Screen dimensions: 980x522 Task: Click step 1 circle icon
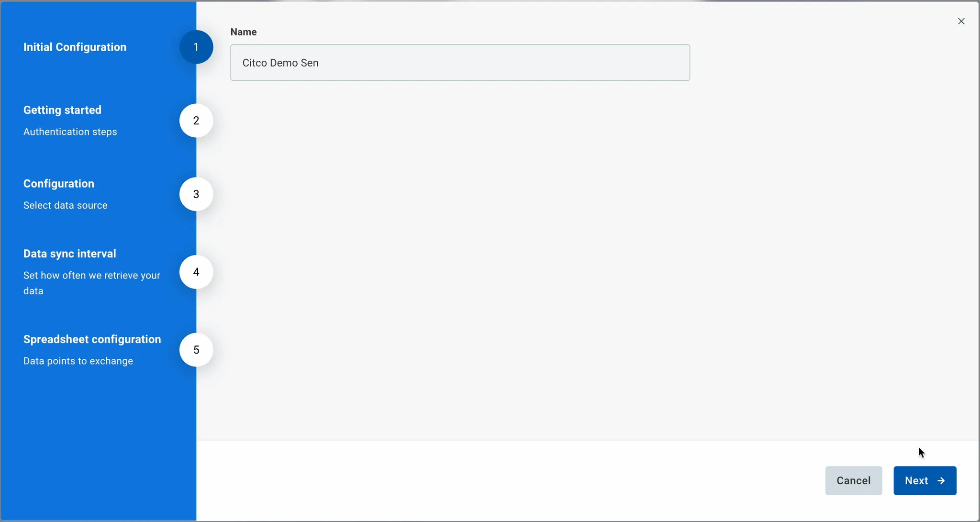pos(196,47)
